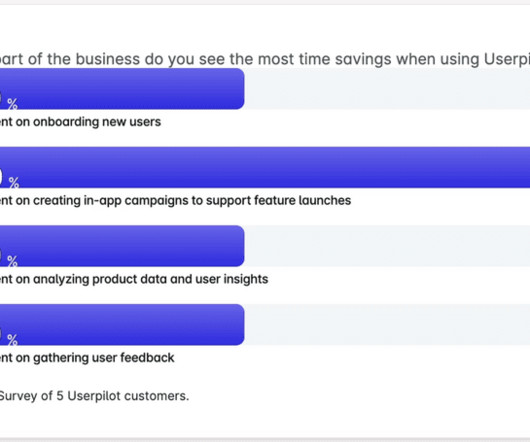The height and width of the screenshot is (442, 530).
Task: Select the 'gathering user feedback' answer label
Action: pos(87,358)
